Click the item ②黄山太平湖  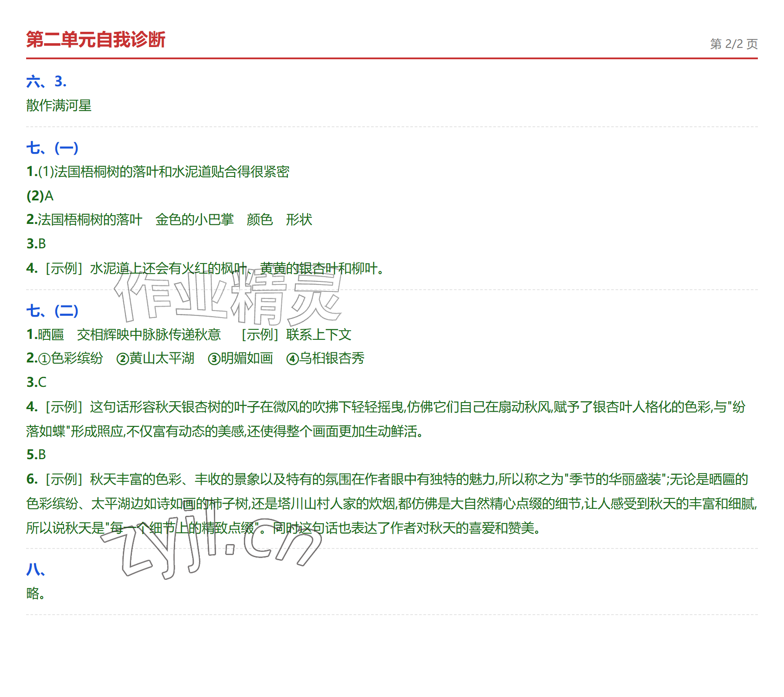click(155, 358)
